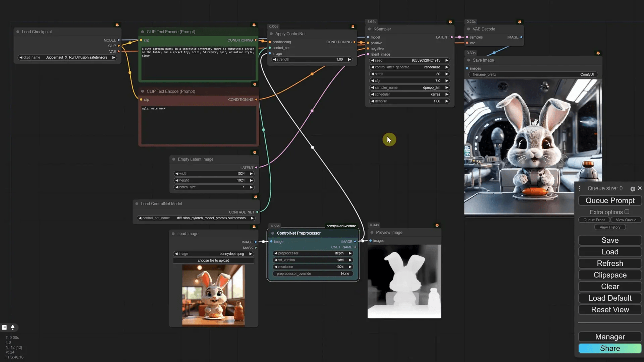This screenshot has width=644, height=362.
Task: Click the Refresh button
Action: click(609, 263)
